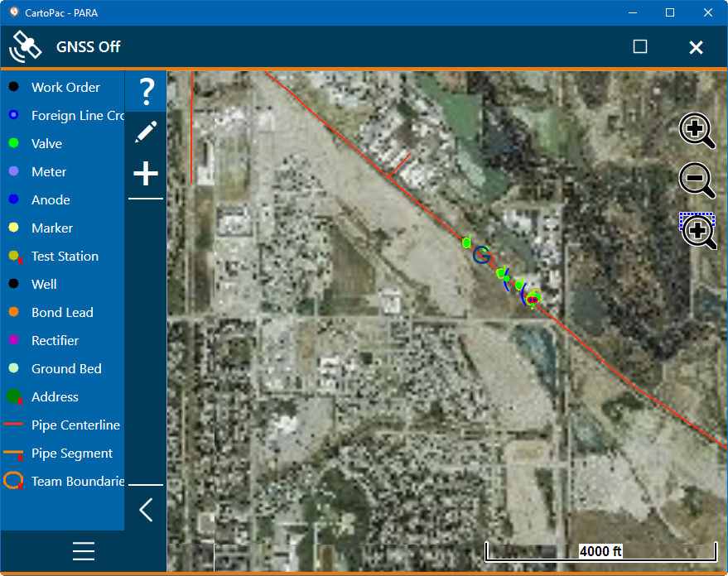Image resolution: width=728 pixels, height=576 pixels.
Task: Click the GNSS Off status label
Action: coord(89,47)
